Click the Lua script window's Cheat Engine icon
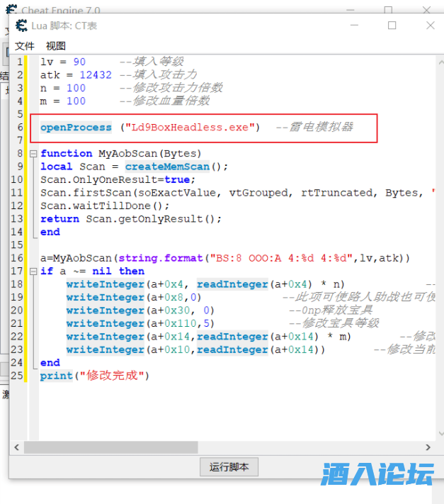 pyautogui.click(x=21, y=26)
